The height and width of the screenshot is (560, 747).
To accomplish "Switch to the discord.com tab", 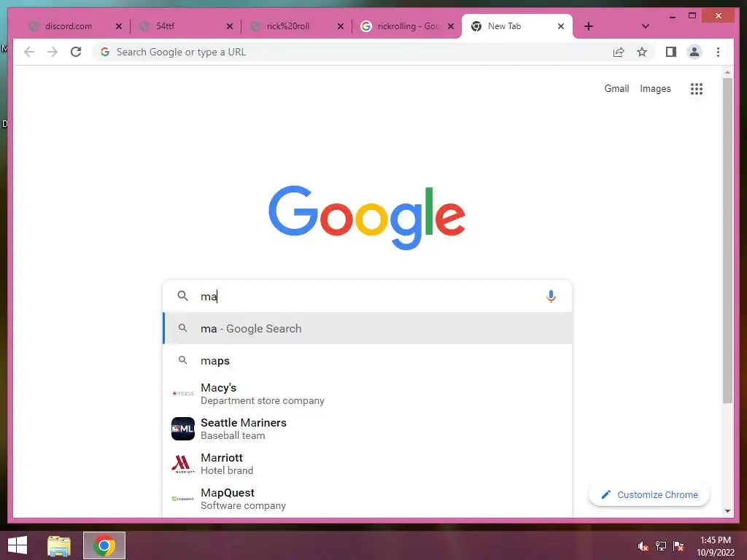I will (68, 26).
